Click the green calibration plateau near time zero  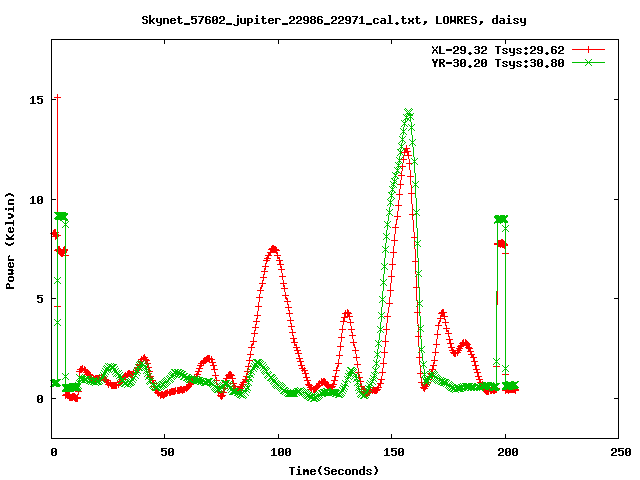tap(61, 216)
